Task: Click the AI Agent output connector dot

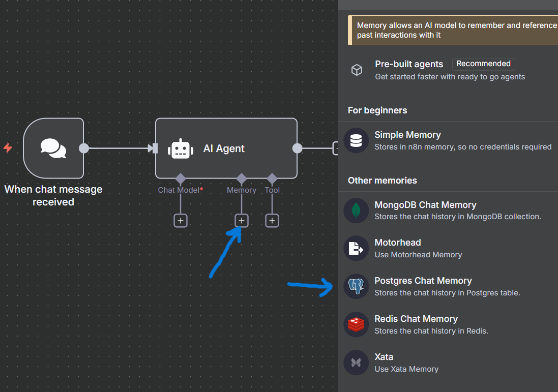Action: pyautogui.click(x=297, y=148)
